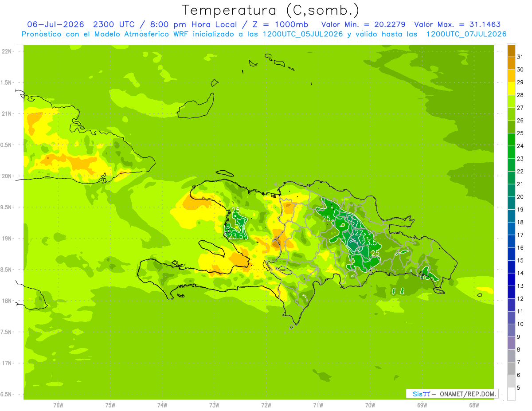
Task: Pick the gray colorbar band between 6 and 7
Action: coord(511,369)
